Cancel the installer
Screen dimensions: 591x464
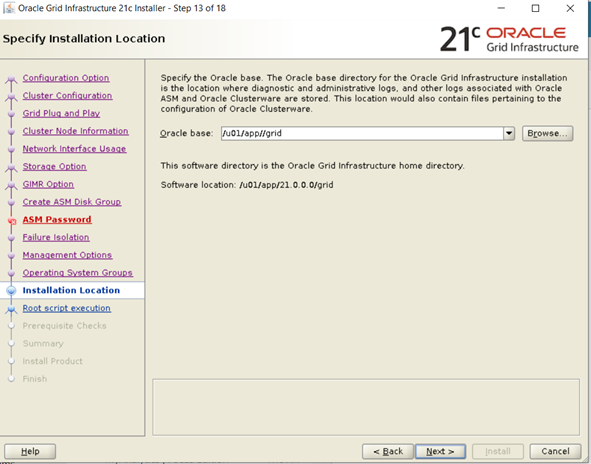tap(555, 452)
